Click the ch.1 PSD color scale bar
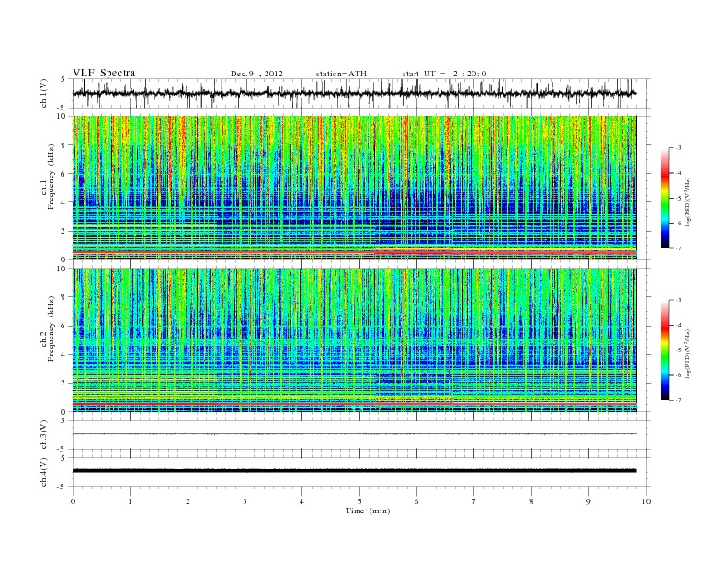 [x=665, y=199]
